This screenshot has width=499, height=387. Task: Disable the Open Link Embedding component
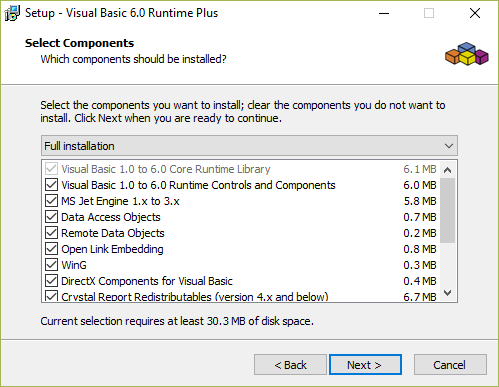[x=51, y=249]
